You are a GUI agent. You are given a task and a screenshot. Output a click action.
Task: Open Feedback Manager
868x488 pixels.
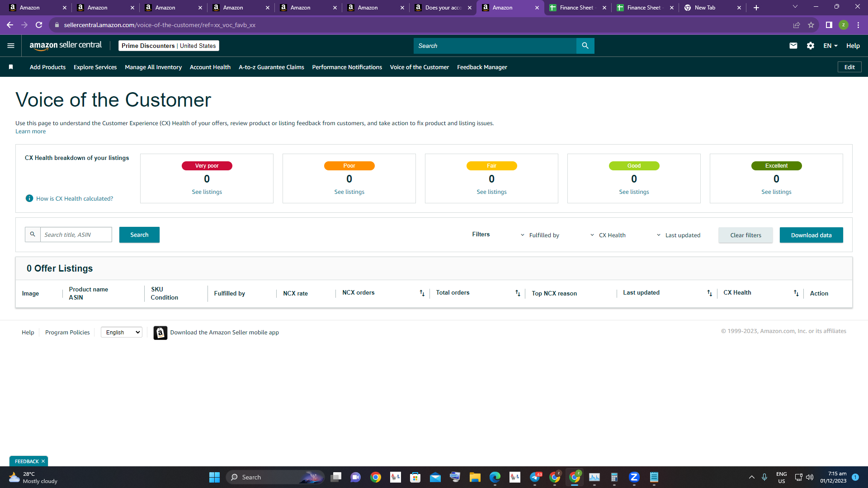click(482, 67)
